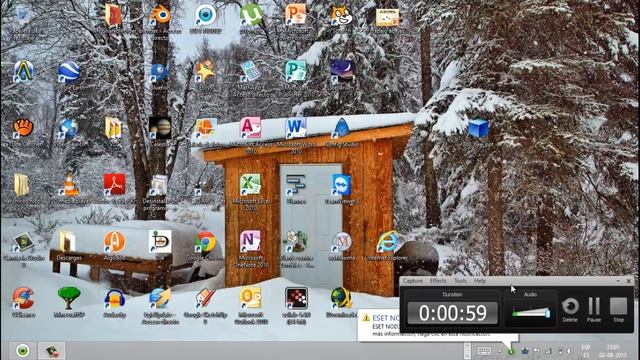Open the second taskbar application button

pyautogui.click(x=51, y=350)
